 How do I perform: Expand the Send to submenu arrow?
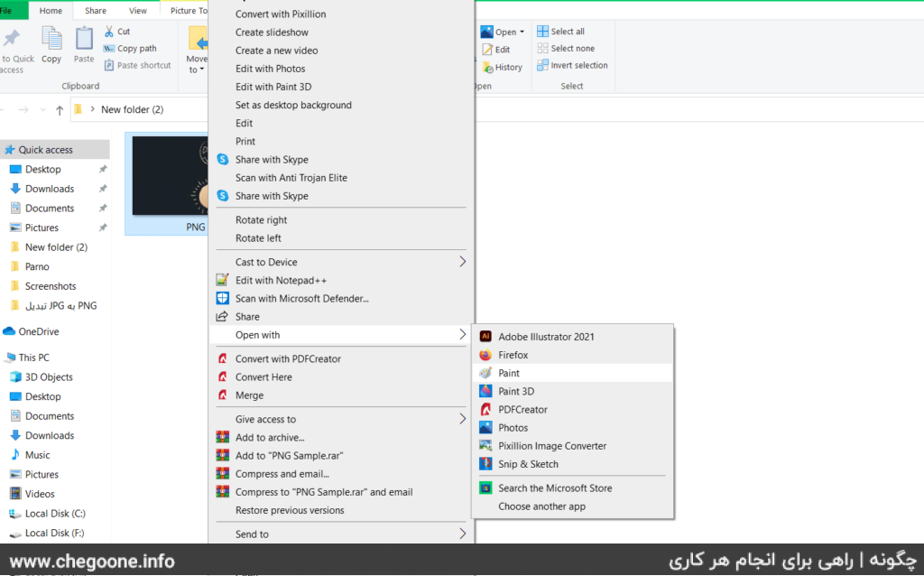tap(463, 534)
